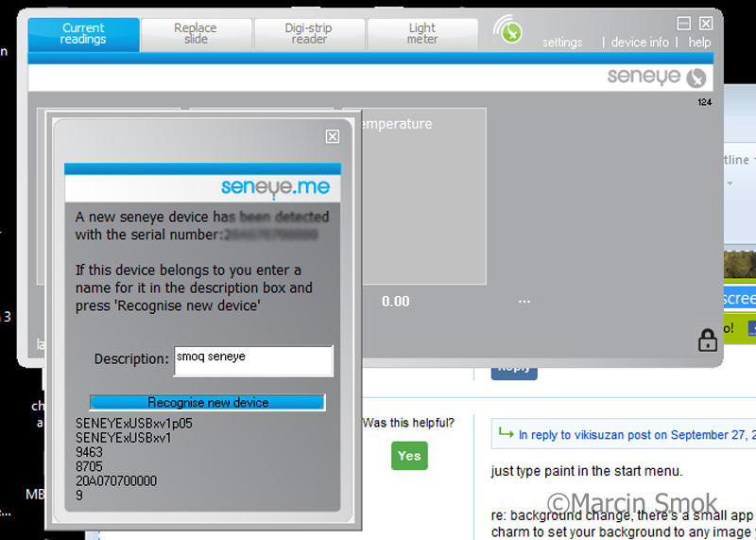Click the 9463 value in dialog

[89, 452]
